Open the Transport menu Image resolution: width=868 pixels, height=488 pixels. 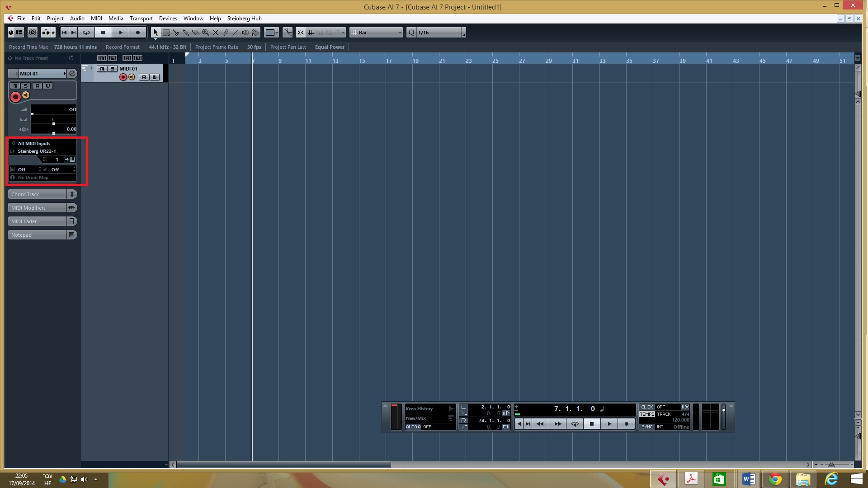141,19
